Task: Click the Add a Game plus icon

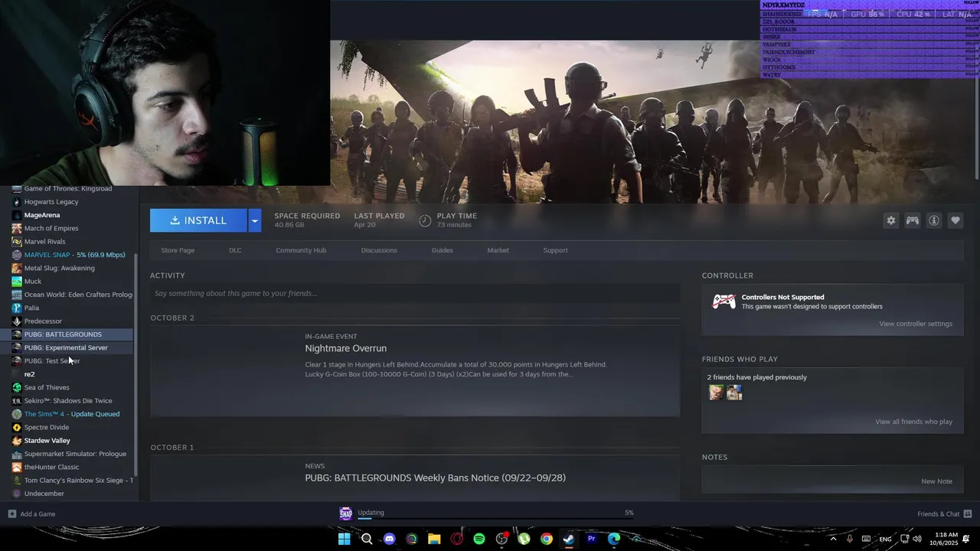Action: (x=11, y=514)
